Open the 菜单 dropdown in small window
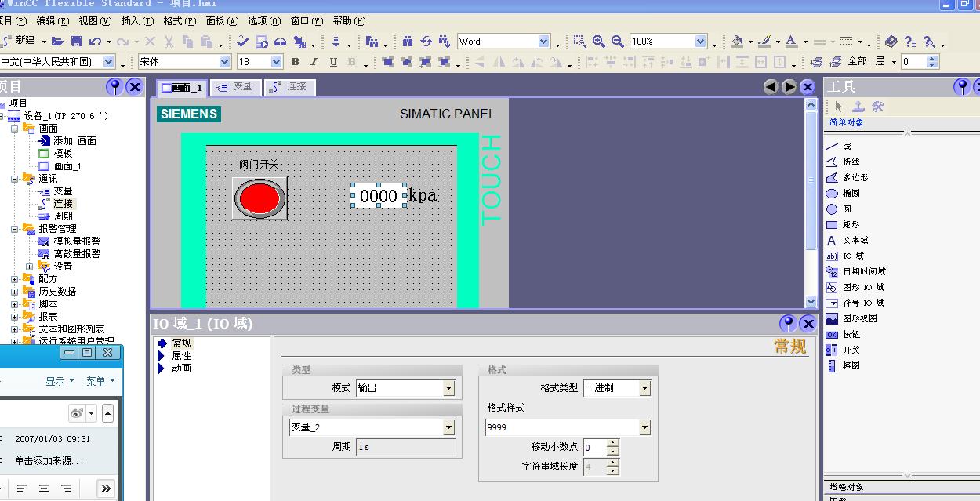The image size is (980, 501). 101,381
